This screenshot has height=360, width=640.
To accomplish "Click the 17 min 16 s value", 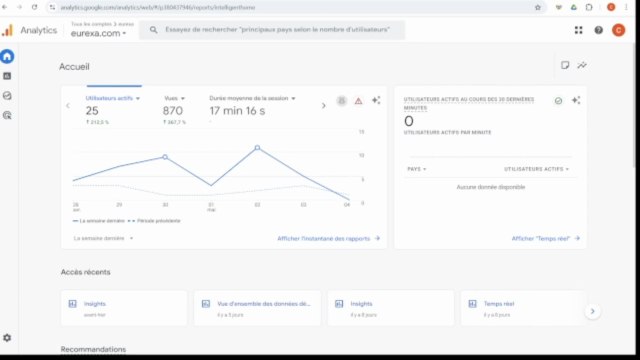I will coord(237,111).
